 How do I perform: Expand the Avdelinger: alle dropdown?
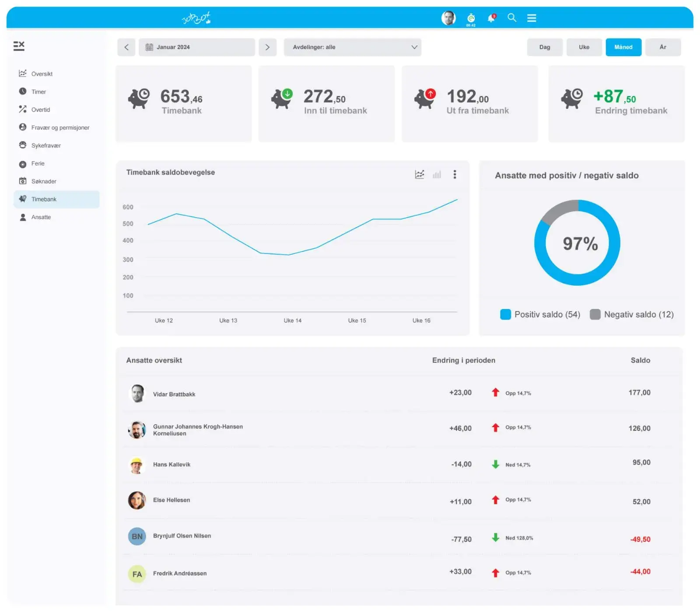[352, 47]
